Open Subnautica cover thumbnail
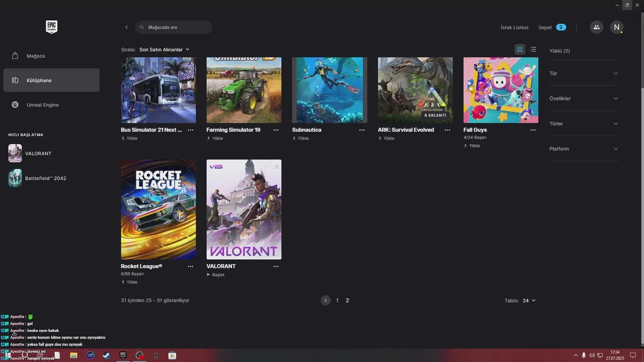This screenshot has height=362, width=644. tap(330, 90)
